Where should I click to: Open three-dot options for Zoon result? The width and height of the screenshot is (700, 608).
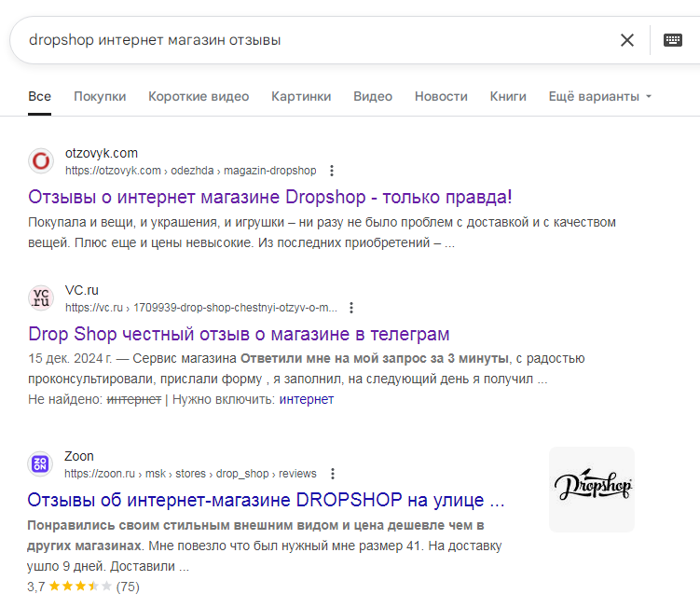coord(333,474)
